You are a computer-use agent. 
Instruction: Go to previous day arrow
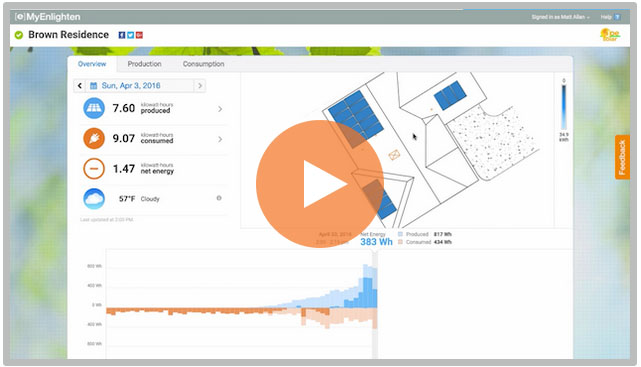pyautogui.click(x=80, y=86)
